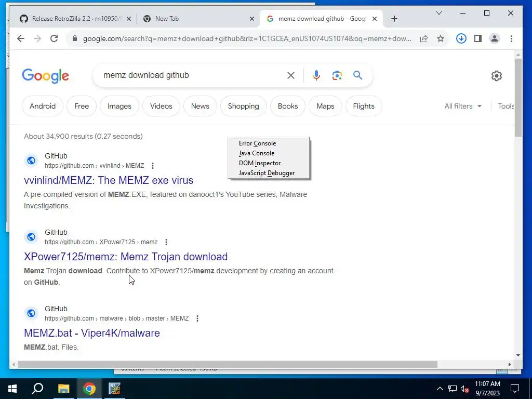
Task: Filter results by Android
Action: click(43, 106)
